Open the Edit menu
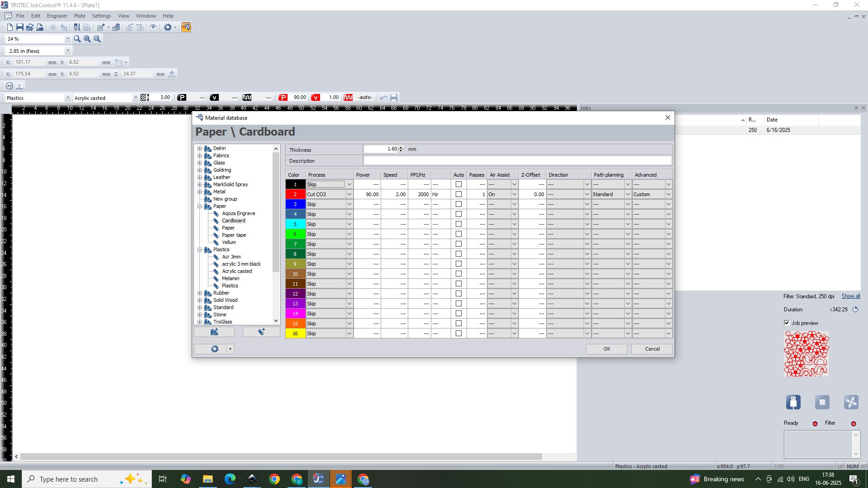The width and height of the screenshot is (868, 488). tap(36, 16)
